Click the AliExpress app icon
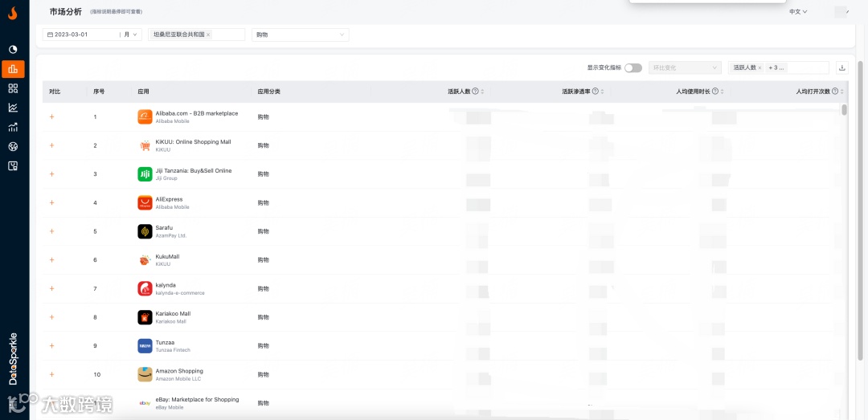Viewport: 868px width, 420px height. (145, 203)
